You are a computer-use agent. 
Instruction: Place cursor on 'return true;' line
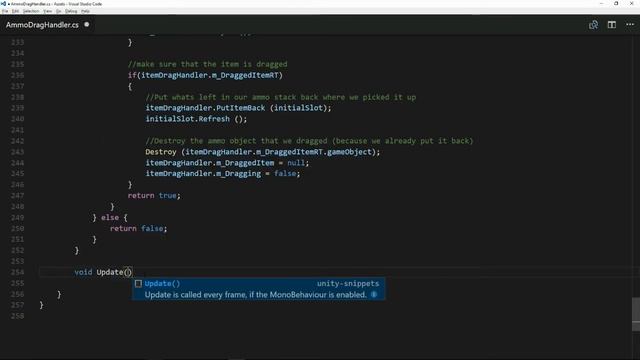154,196
